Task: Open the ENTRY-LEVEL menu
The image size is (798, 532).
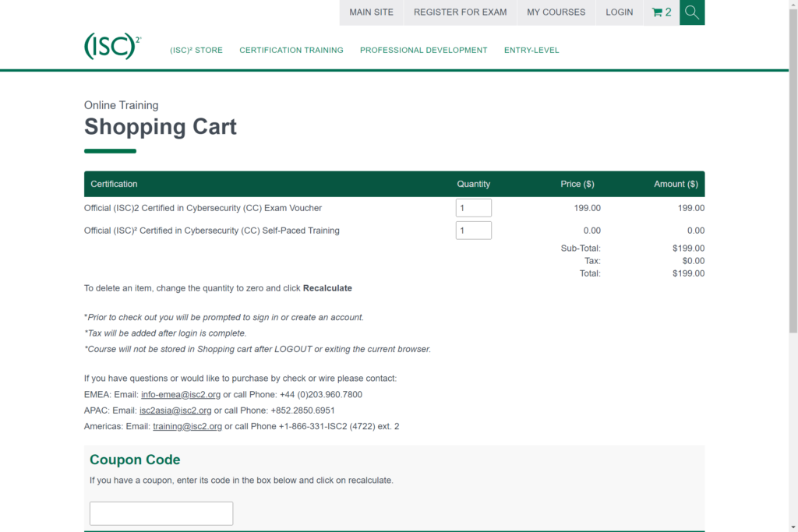Action: pyautogui.click(x=531, y=51)
